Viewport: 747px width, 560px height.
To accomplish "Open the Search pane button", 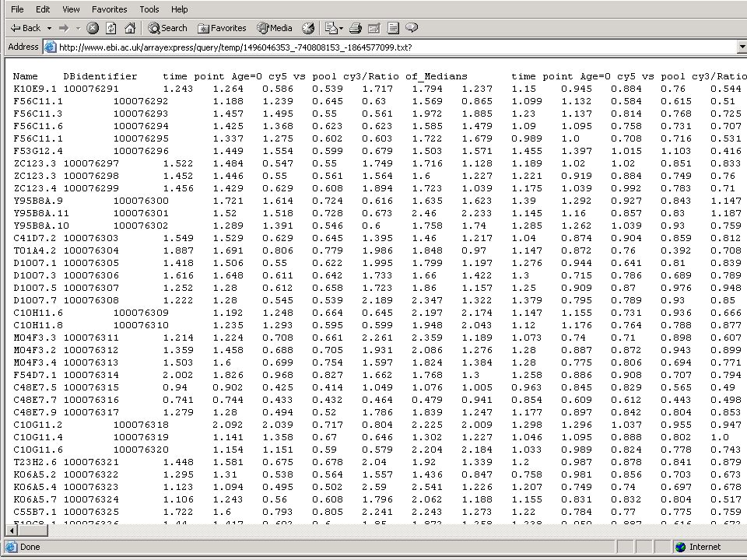I will [167, 28].
